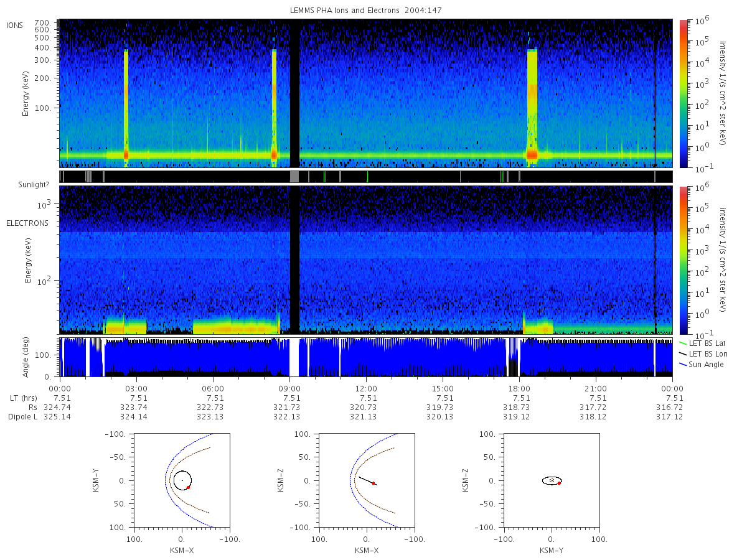Click the "18:00" time tick label

click(520, 388)
